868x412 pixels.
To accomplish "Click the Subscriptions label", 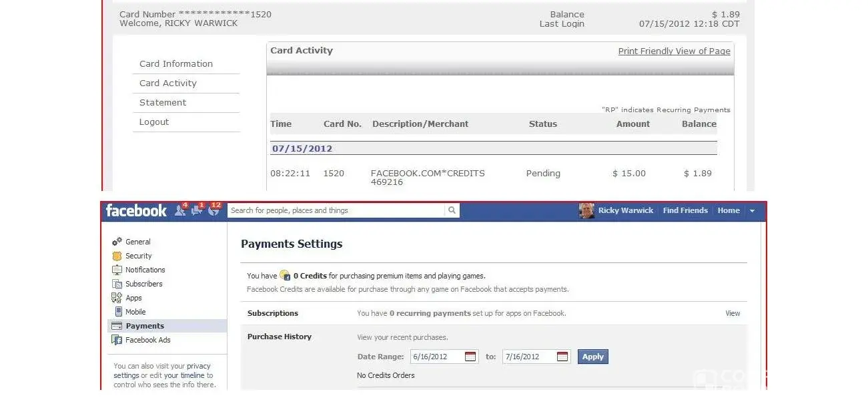I will pos(273,313).
